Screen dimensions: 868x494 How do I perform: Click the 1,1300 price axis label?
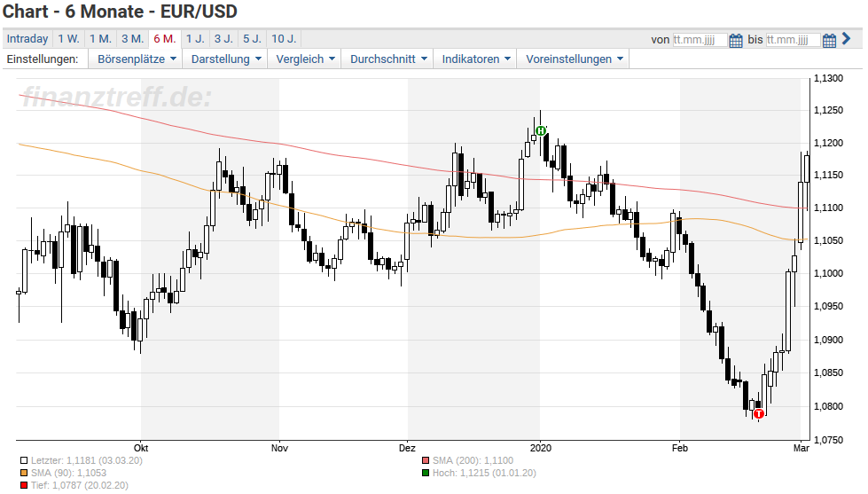click(x=828, y=78)
